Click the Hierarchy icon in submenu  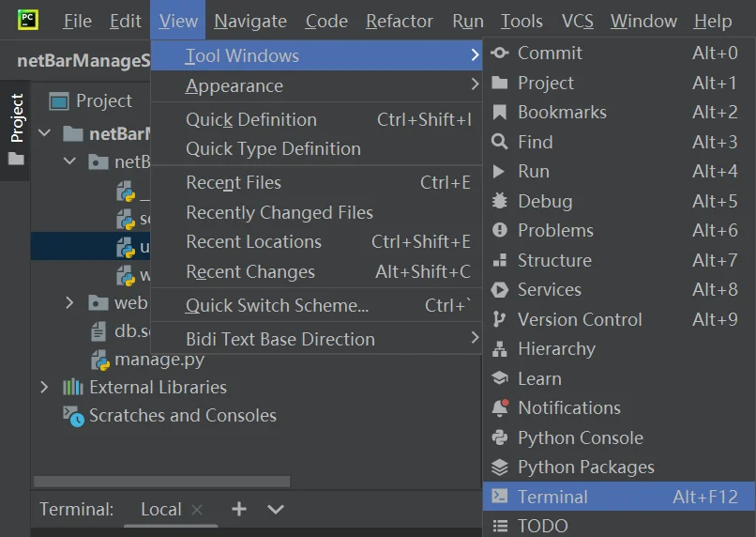point(500,349)
